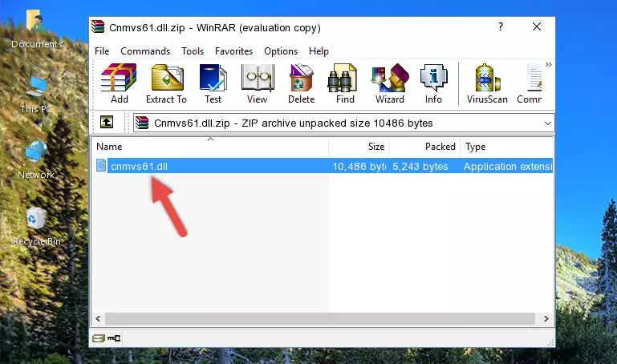Open the Options menu
Viewport: 617px width, 364px height.
pos(281,51)
